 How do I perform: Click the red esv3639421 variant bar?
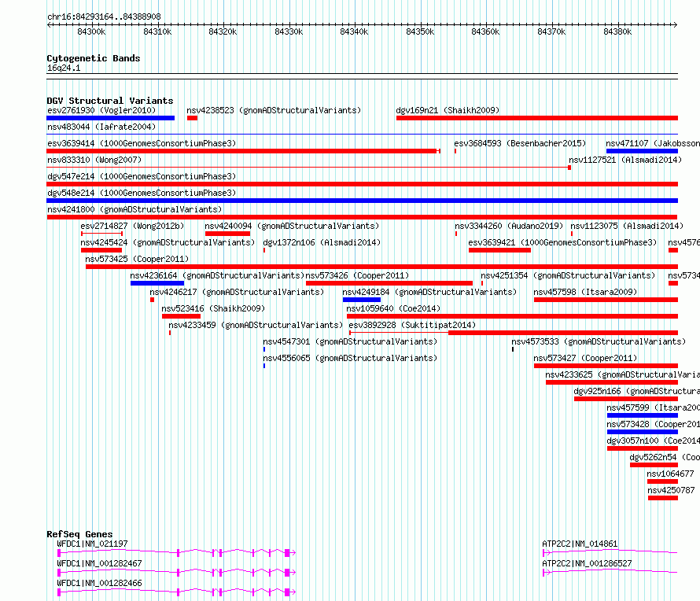499,250
